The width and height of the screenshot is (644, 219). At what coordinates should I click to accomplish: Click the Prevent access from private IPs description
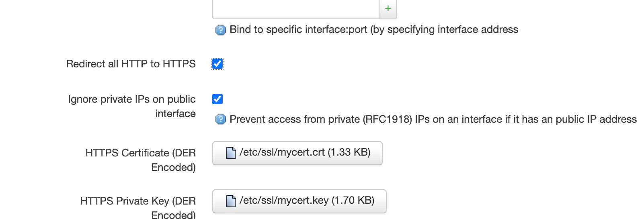[433, 120]
